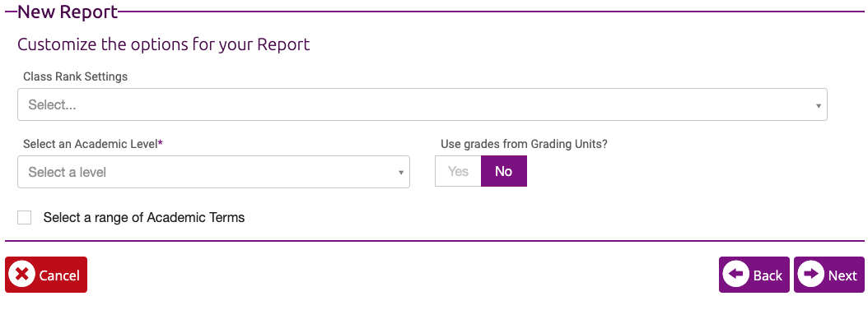Expand the Academic Level caret arrow
The width and height of the screenshot is (868, 310).
click(401, 173)
